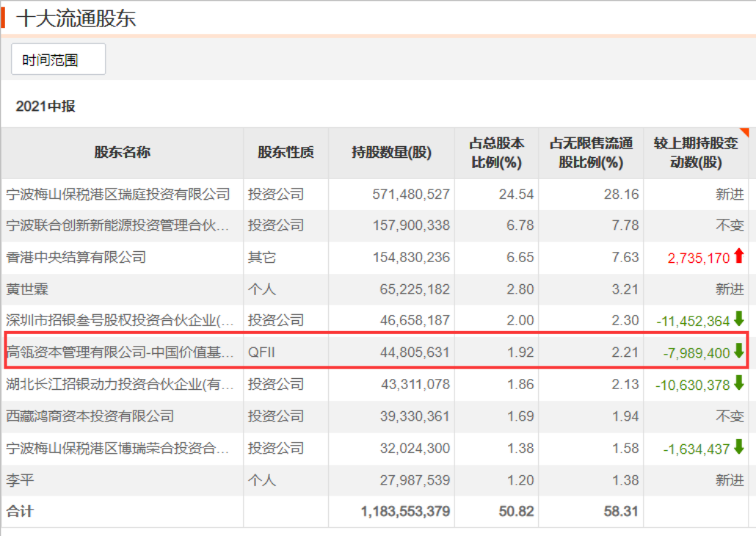Viewport: 756px width, 536px height.
Task: Click the 股东名称 column header
Action: coord(122,153)
